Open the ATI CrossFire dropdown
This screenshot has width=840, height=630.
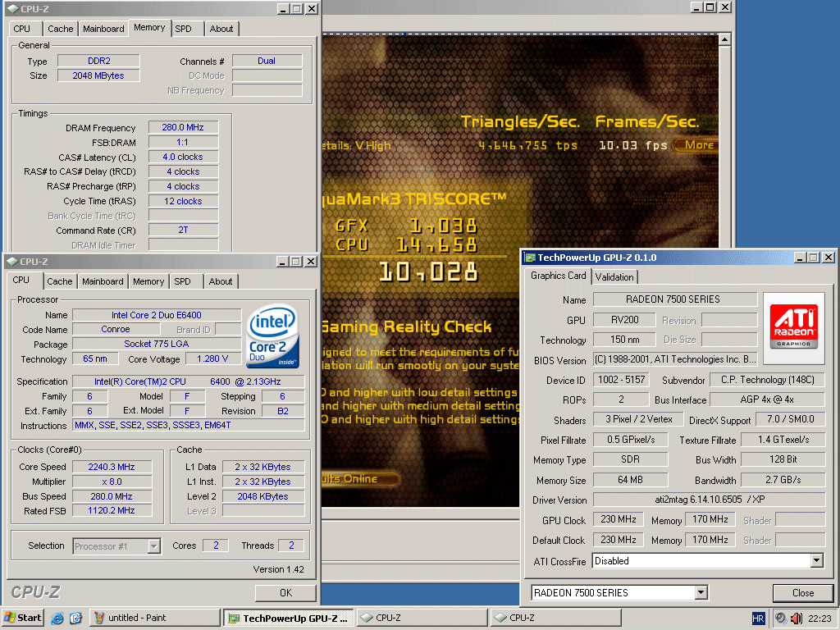pyautogui.click(x=816, y=561)
